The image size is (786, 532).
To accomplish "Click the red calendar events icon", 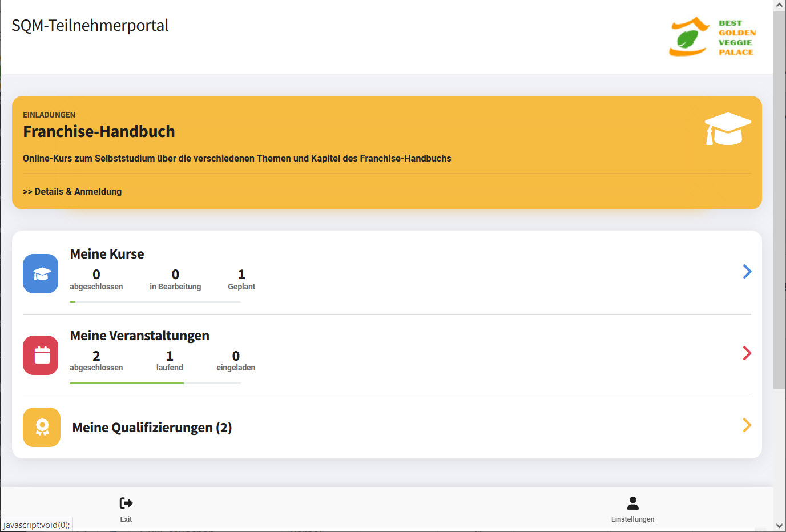I will [41, 355].
